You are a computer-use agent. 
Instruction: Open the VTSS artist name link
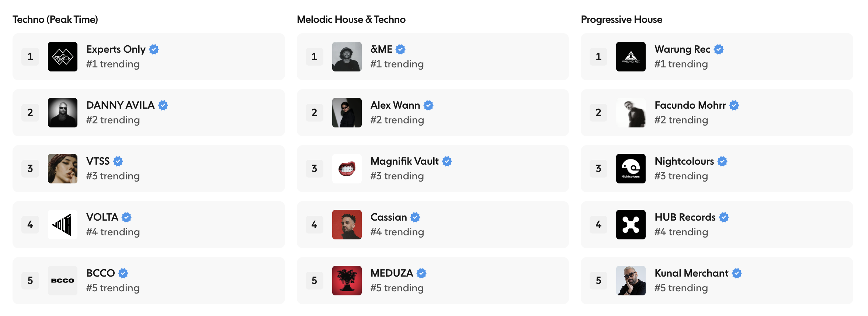click(98, 161)
